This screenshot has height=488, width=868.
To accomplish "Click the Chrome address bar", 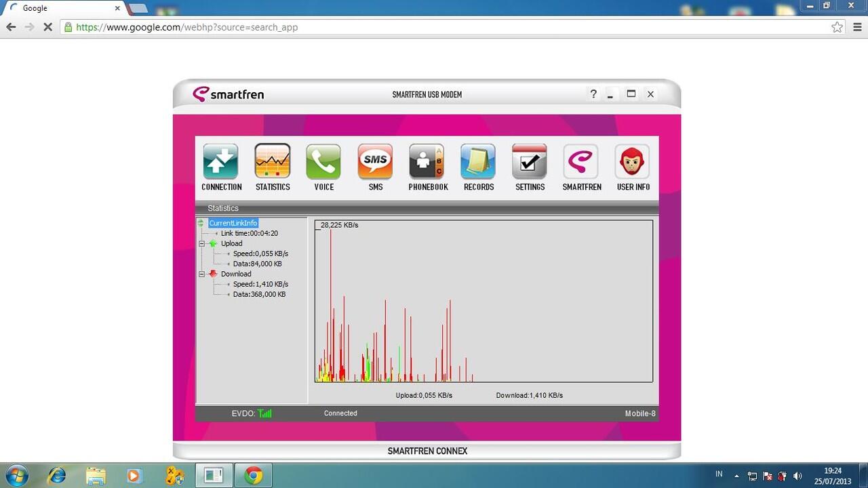I will [x=453, y=27].
